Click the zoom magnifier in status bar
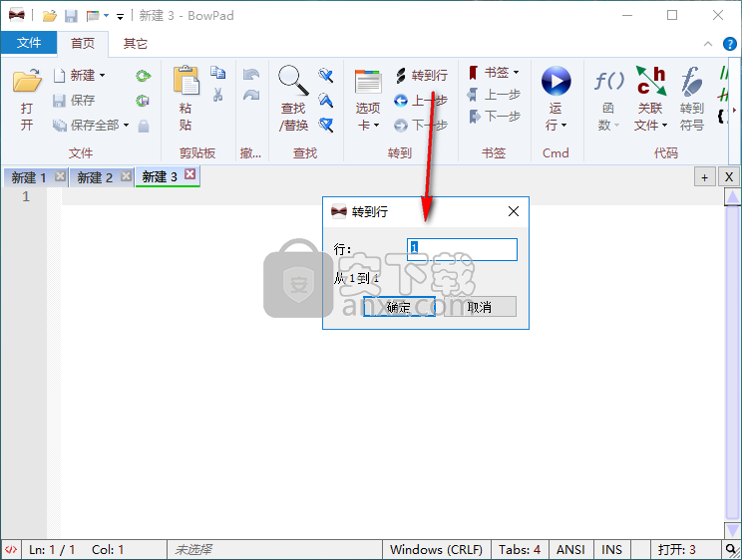Screen dimensions: 742x560 click(x=732, y=550)
